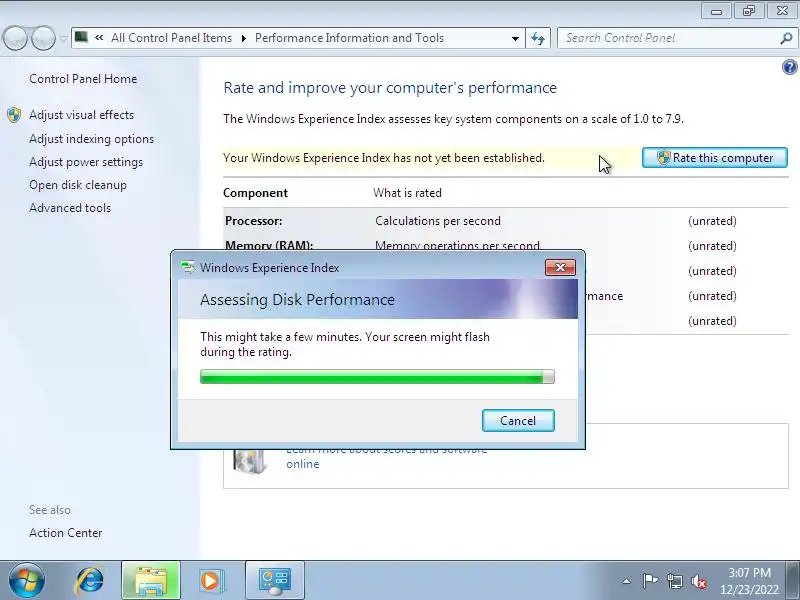Click the address bar Control Panel icon
This screenshot has width=800, height=600.
click(82, 37)
